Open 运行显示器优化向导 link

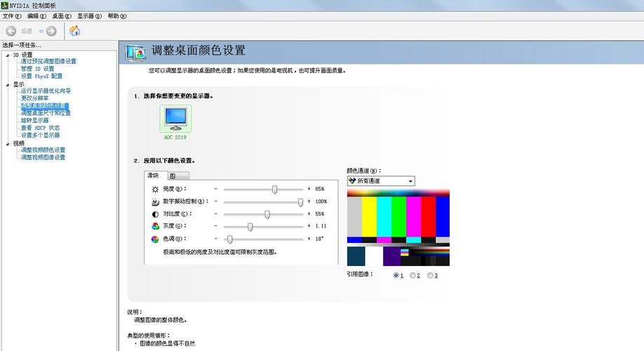point(46,91)
